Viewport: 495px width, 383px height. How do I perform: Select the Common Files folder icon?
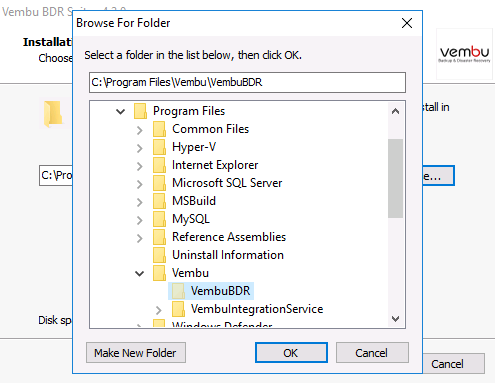pyautogui.click(x=159, y=129)
